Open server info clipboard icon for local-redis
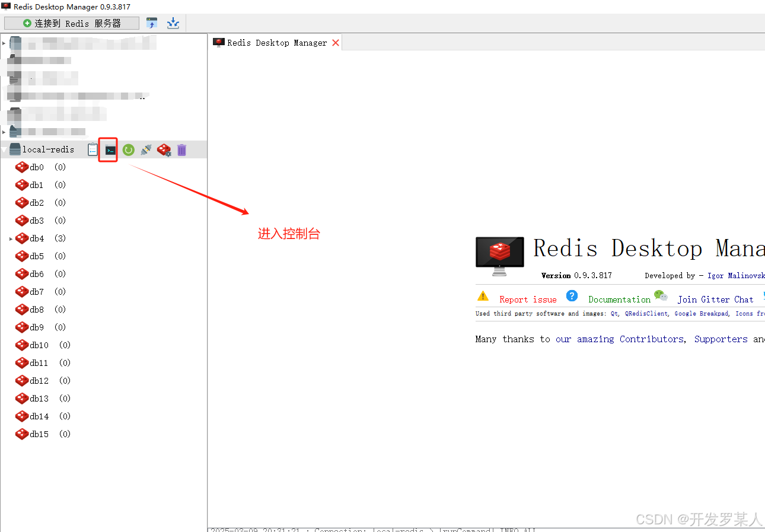 (93, 149)
